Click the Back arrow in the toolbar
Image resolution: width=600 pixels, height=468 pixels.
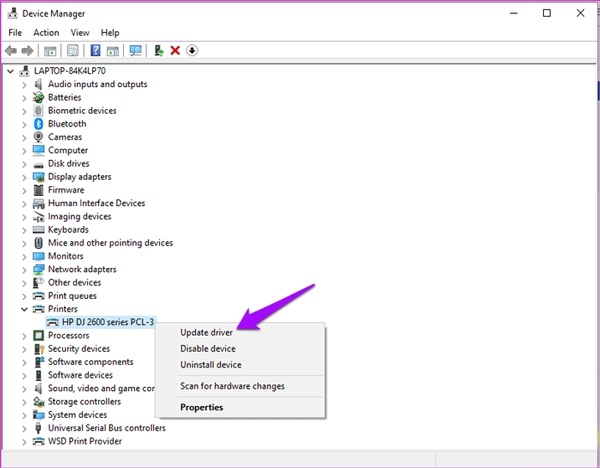(x=11, y=51)
